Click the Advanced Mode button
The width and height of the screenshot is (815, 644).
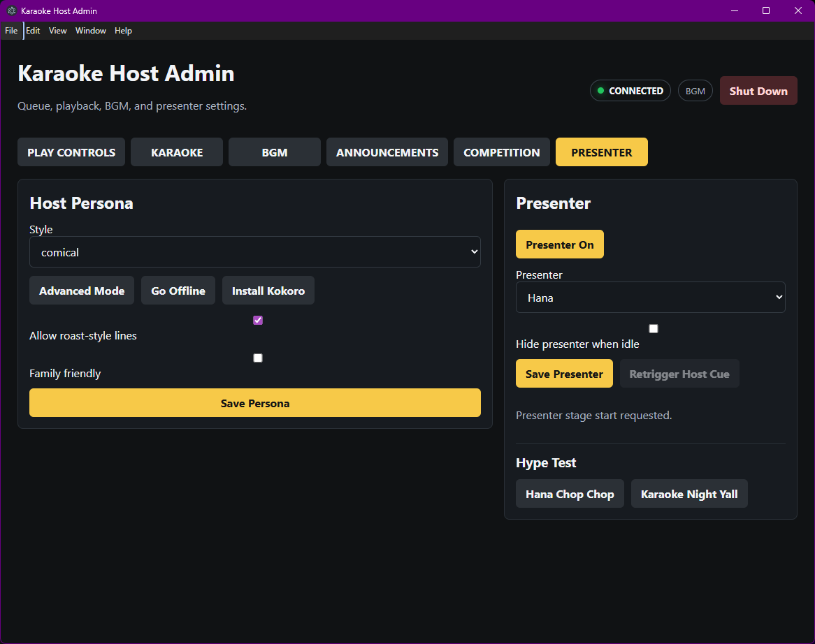[82, 291]
